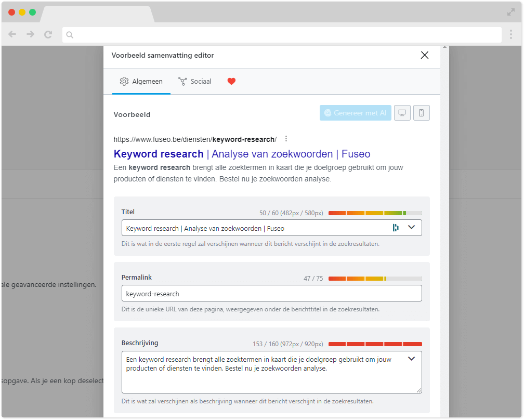Expand the Titel variables dropdown
Image resolution: width=524 pixels, height=420 pixels.
click(411, 228)
